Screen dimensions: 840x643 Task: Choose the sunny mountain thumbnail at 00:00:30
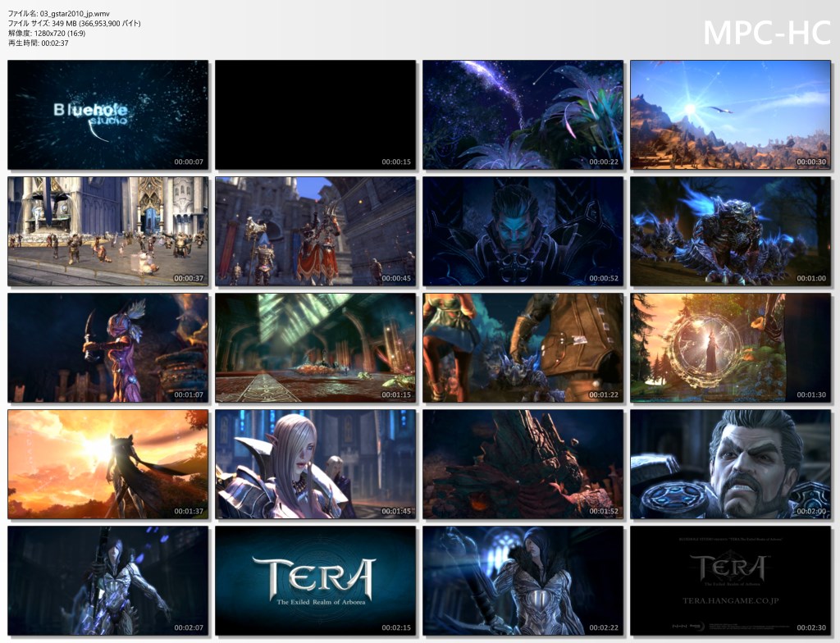tap(730, 115)
